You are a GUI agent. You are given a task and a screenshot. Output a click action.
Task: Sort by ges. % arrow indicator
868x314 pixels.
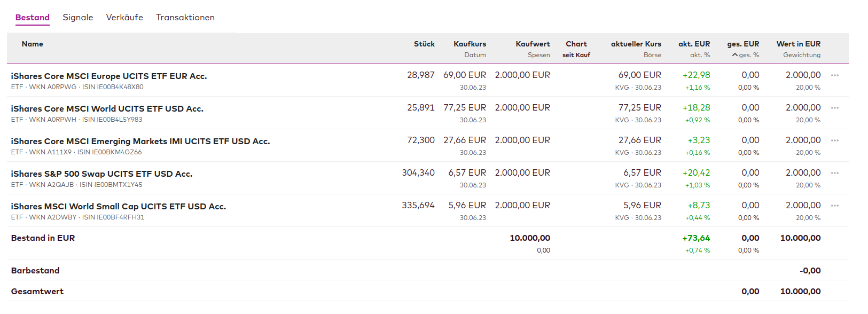click(x=736, y=55)
